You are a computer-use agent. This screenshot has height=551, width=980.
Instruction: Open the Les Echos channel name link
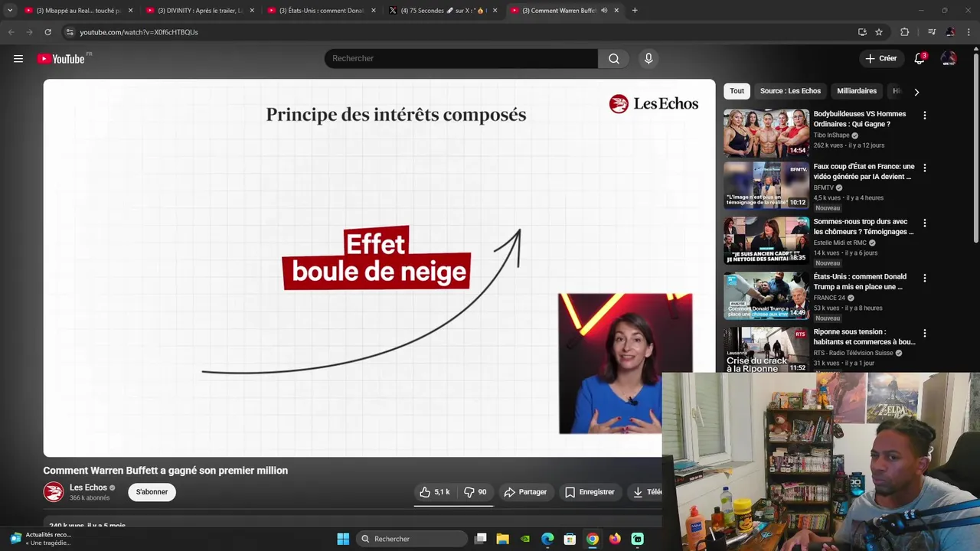point(88,487)
